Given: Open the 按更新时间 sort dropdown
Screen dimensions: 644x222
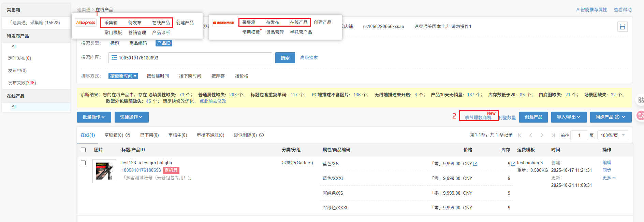Looking at the screenshot, I should (x=123, y=76).
